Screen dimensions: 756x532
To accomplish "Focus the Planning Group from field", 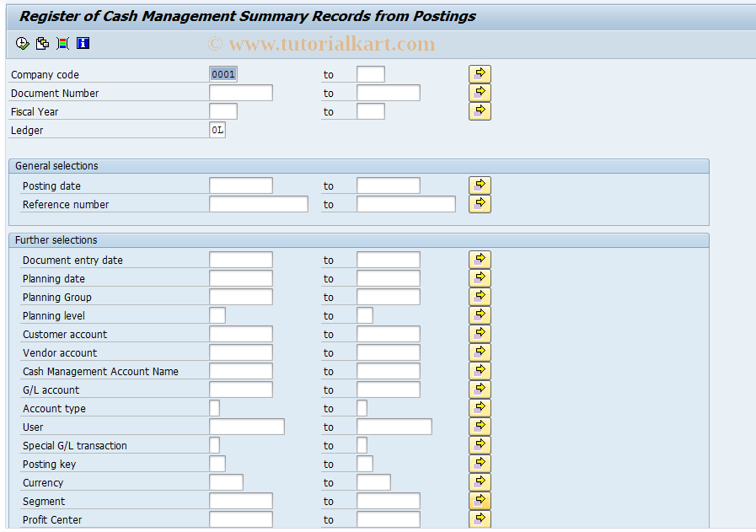I will click(x=241, y=297).
